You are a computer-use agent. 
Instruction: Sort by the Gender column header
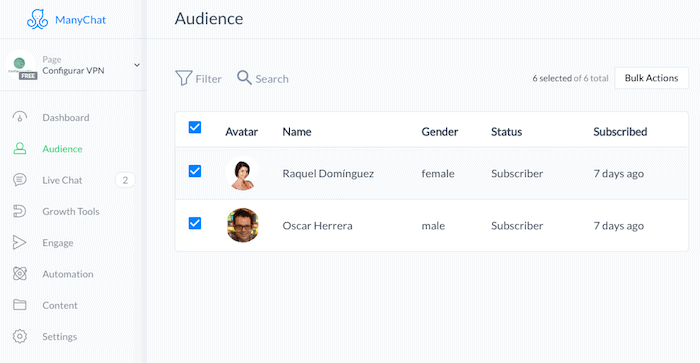tap(440, 132)
